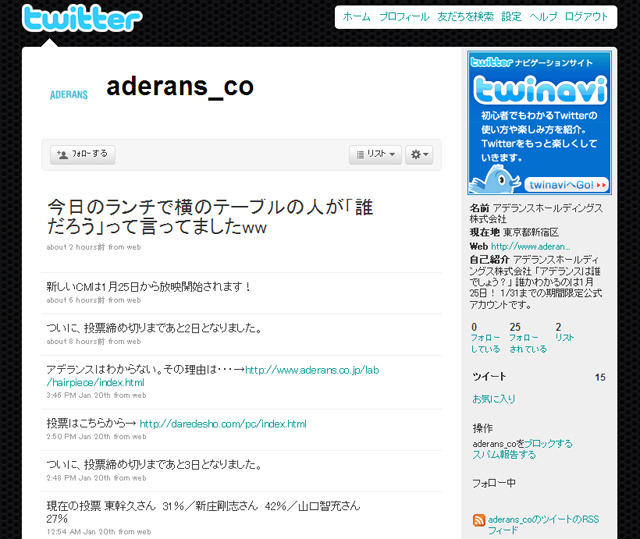Open 友だちを検索 in top navigation
This screenshot has height=539, width=640.
465,17
